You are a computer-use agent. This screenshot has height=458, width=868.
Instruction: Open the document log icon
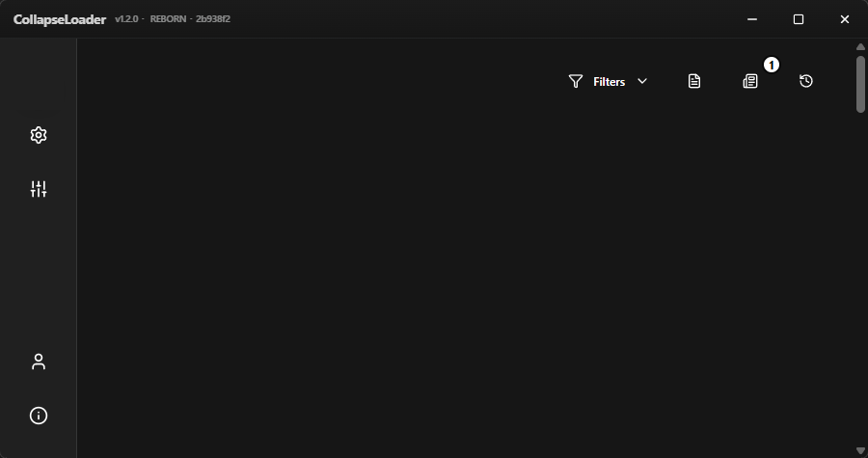[694, 81]
